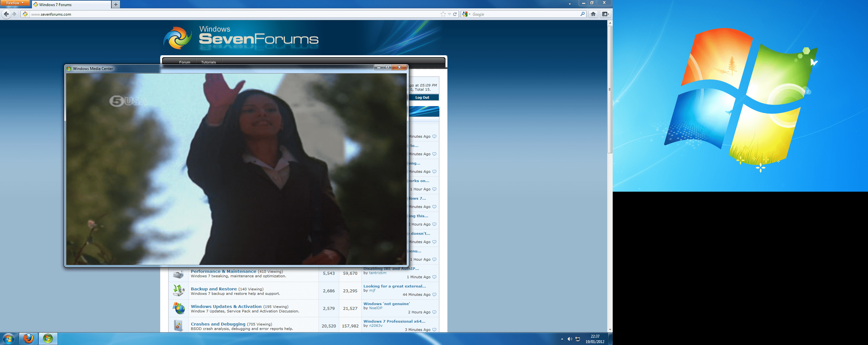The width and height of the screenshot is (868, 345).
Task: Click the Windows Updates & Activation forum icon
Action: click(x=178, y=308)
